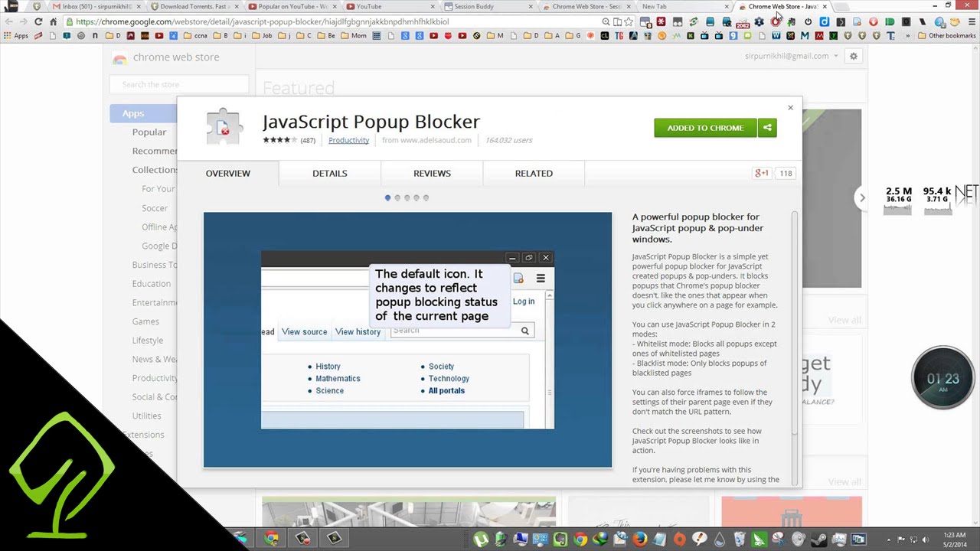
Task: Open the Soccer collection in sidebar
Action: point(155,207)
